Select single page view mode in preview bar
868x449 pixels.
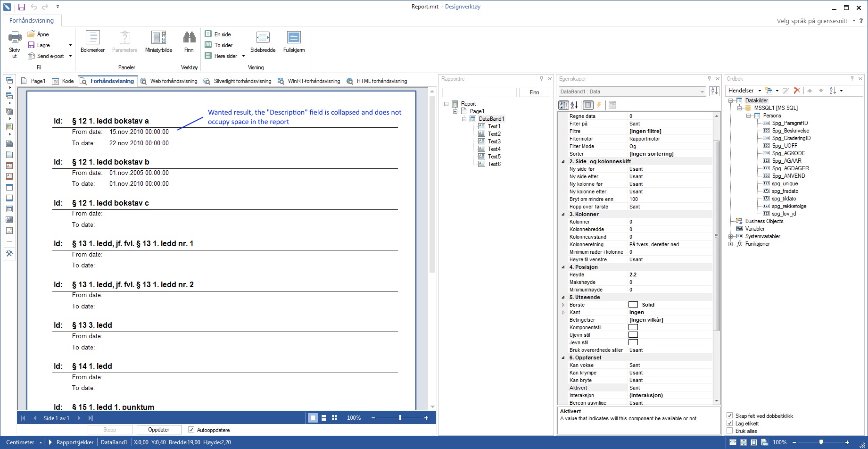pos(313,418)
